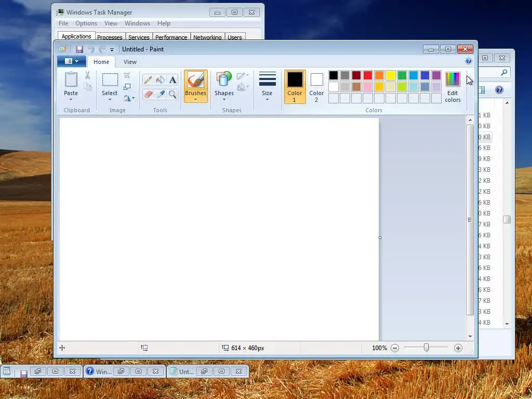Click the Cut scissors icon
Viewport: 532px width, 399px height.
point(87,75)
